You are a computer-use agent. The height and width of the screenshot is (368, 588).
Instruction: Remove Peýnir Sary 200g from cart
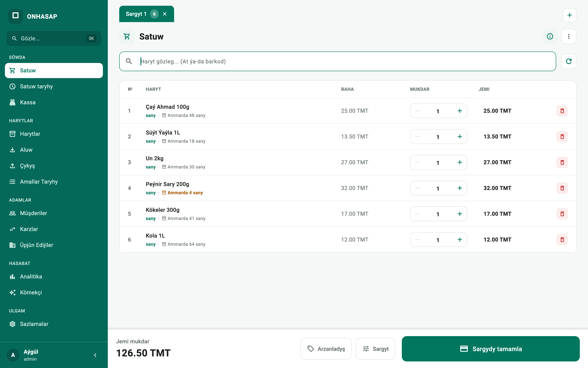(562, 188)
